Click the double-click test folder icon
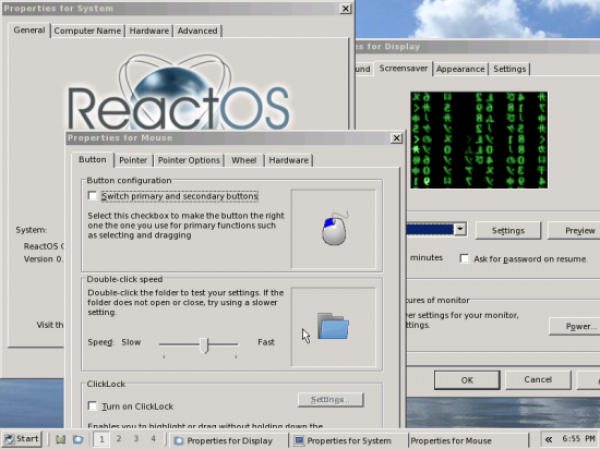 click(x=332, y=326)
